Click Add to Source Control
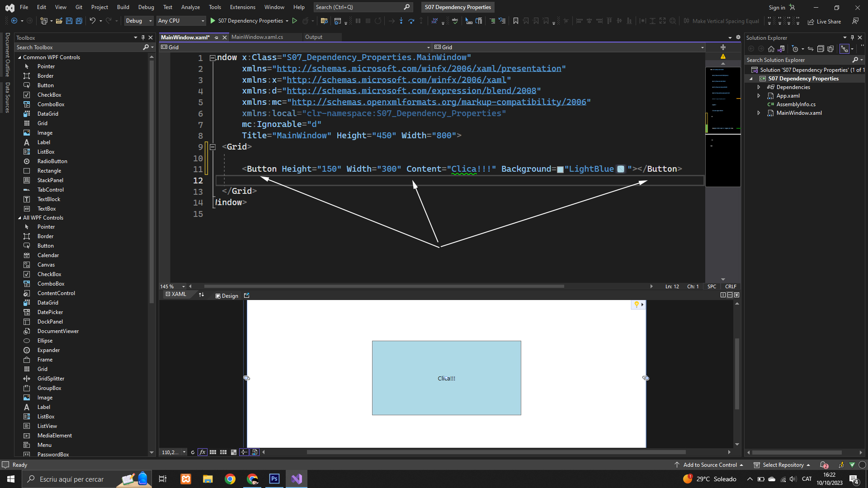 [x=710, y=465]
